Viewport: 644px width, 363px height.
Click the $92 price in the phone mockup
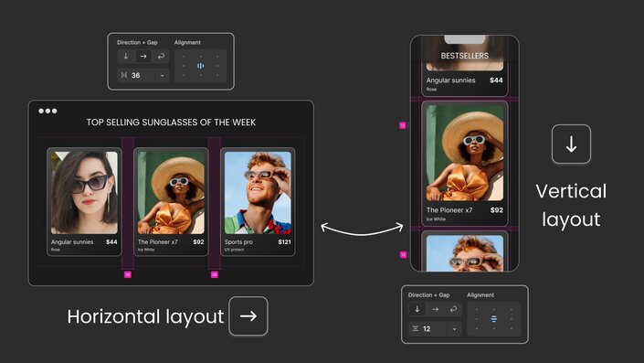tap(497, 210)
